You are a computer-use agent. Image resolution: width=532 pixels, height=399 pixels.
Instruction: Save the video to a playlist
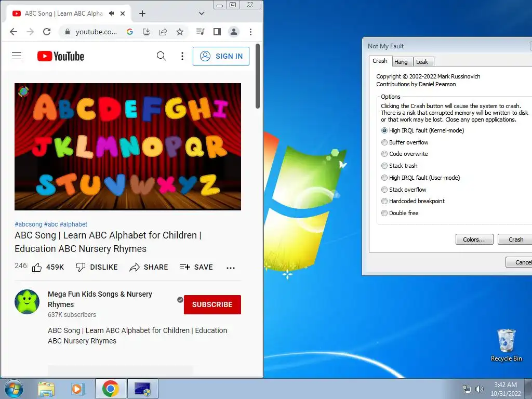[196, 268]
